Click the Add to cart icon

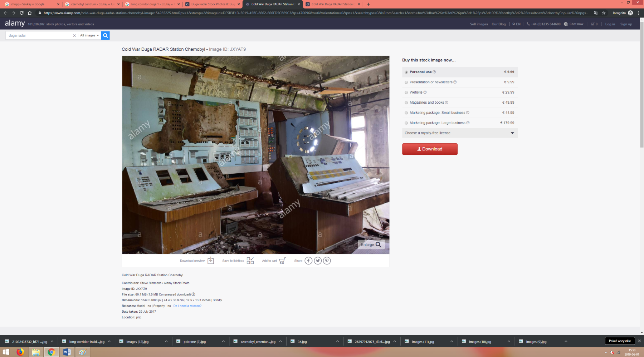[x=282, y=261]
